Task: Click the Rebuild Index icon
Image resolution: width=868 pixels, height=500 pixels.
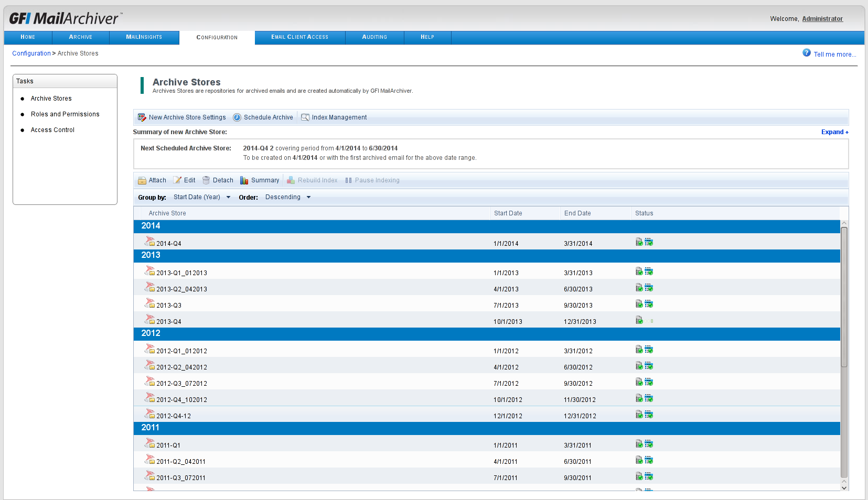Action: click(291, 180)
